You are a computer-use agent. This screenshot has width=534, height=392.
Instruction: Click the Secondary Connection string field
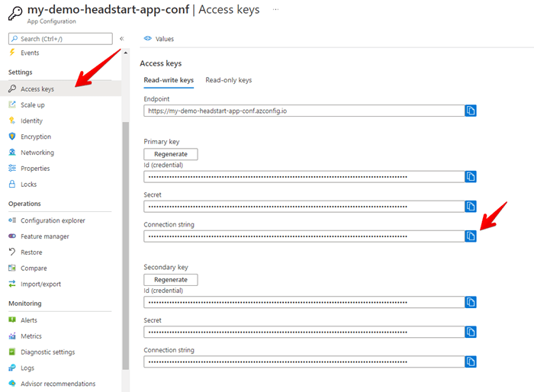coord(304,361)
